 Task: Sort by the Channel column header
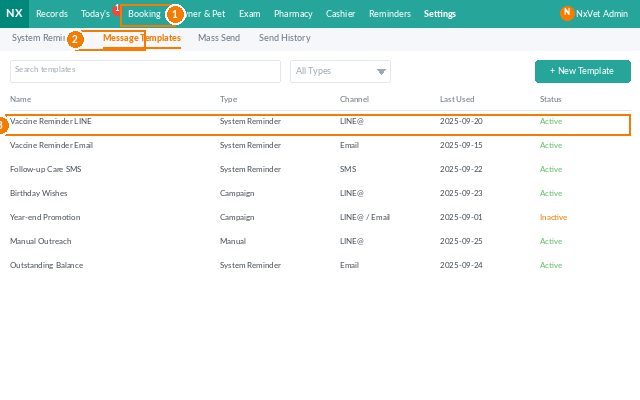354,99
